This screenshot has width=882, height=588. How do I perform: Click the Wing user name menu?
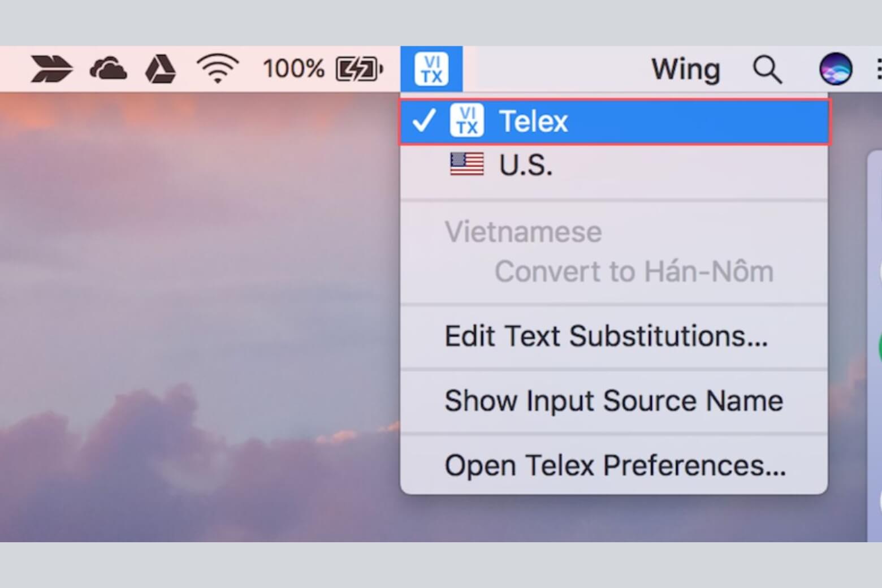tap(685, 70)
